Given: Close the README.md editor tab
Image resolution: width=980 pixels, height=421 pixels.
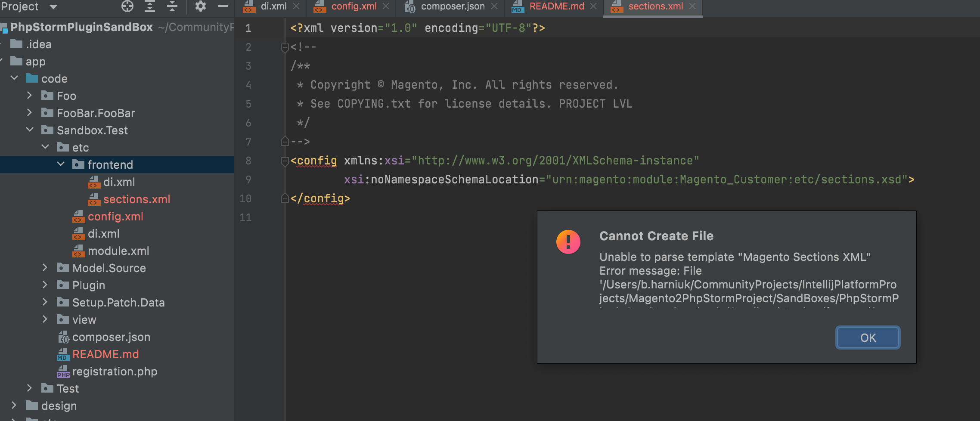Looking at the screenshot, I should click(x=593, y=6).
